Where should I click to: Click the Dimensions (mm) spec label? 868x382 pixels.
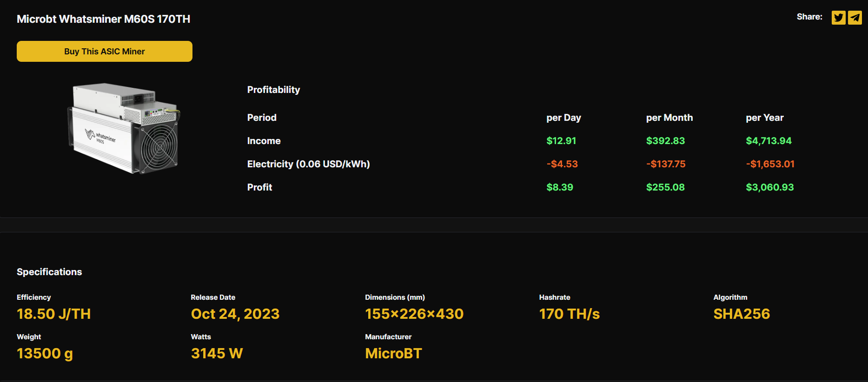click(395, 297)
